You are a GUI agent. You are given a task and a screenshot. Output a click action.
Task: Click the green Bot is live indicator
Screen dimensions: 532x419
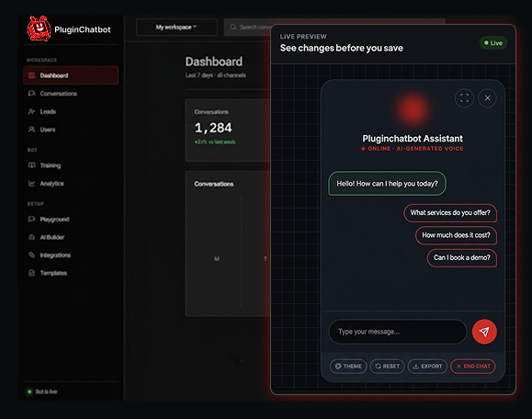(x=29, y=391)
